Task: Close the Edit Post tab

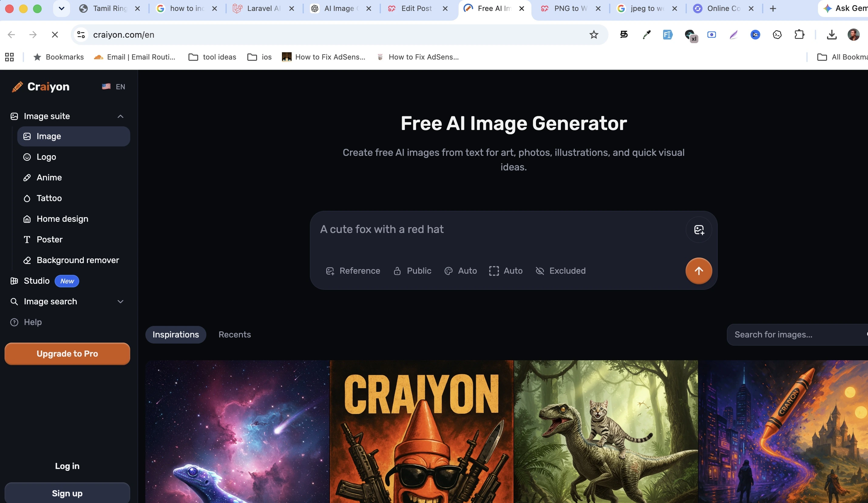Action: pos(445,8)
